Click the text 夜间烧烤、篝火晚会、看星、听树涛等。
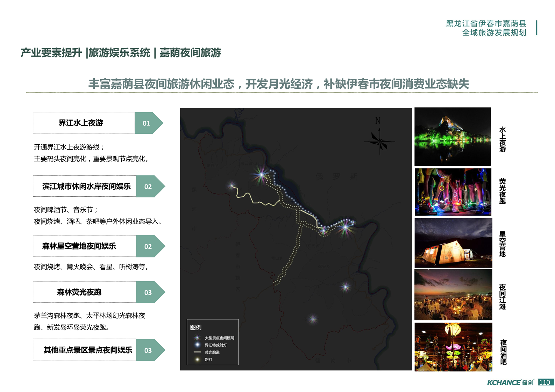 tap(93, 267)
